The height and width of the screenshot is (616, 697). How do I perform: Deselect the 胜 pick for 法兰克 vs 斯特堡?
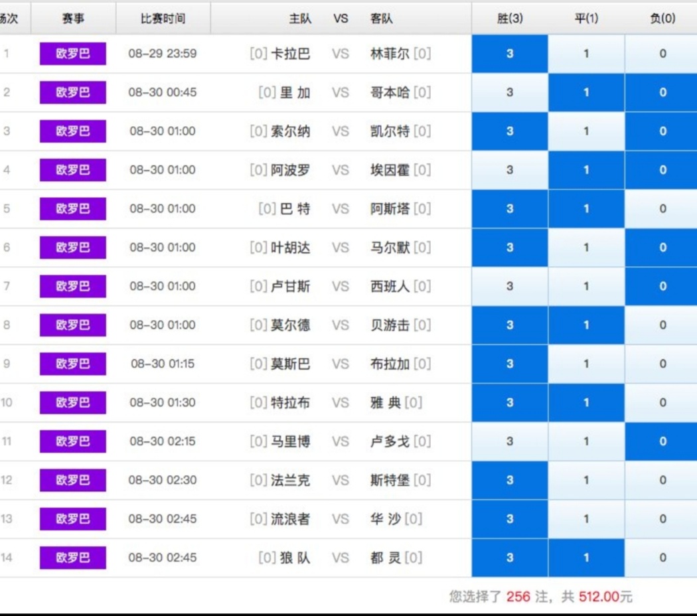[508, 480]
